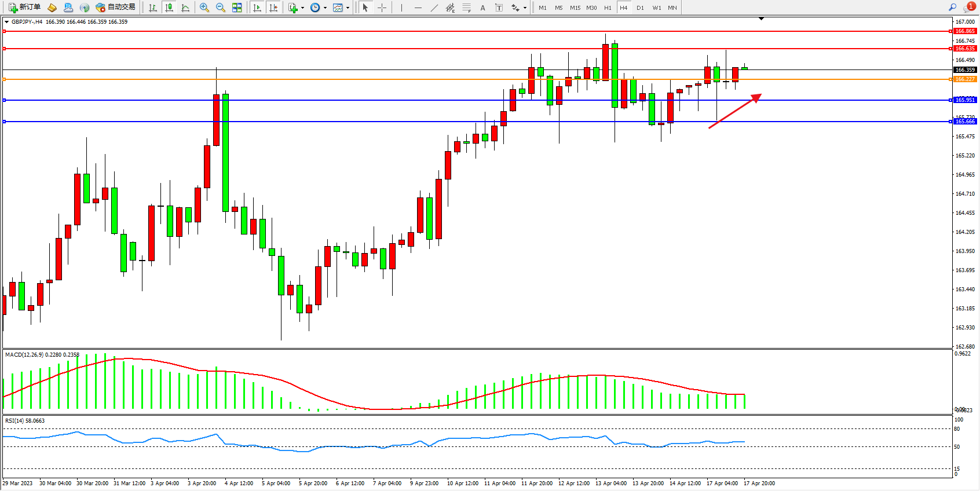Viewport: 980px width, 491px height.
Task: Toggle the 自动交易 auto trading button
Action: pyautogui.click(x=115, y=8)
